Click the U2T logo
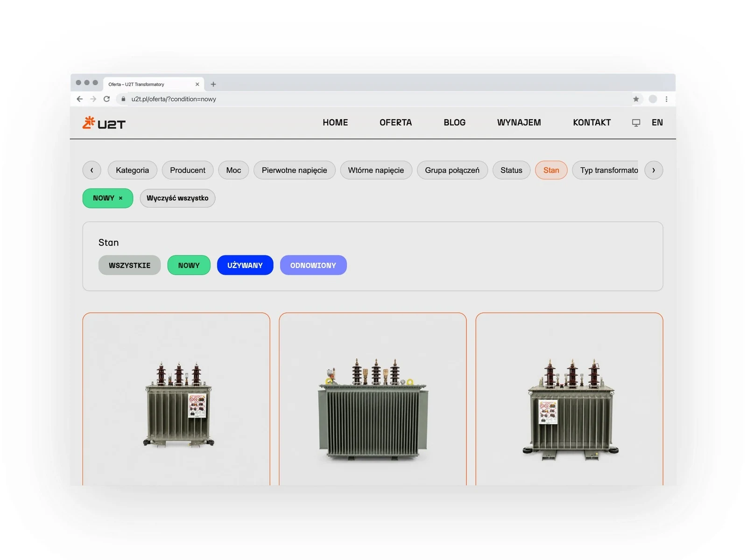Image resolution: width=747 pixels, height=560 pixels. pos(104,123)
